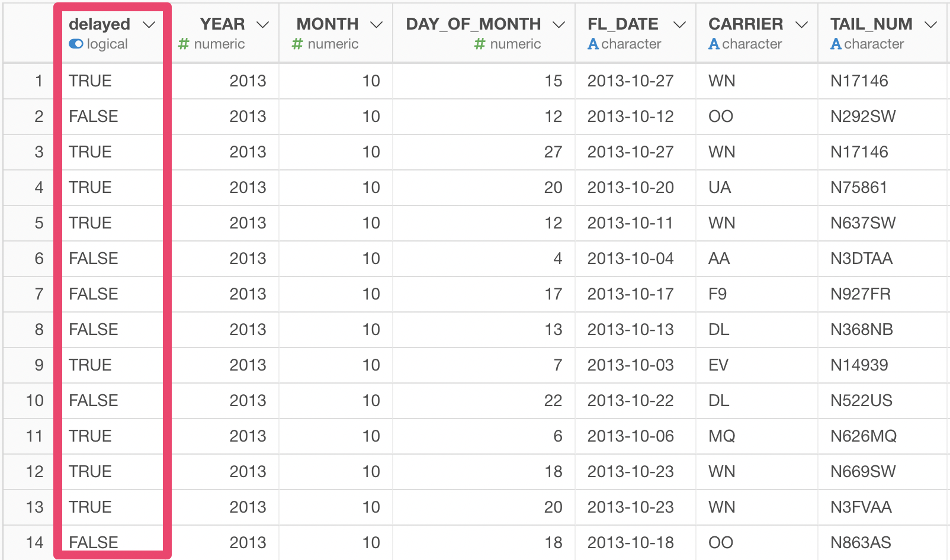950x560 pixels.
Task: Open the YEAR column dropdown menu
Action: click(263, 25)
